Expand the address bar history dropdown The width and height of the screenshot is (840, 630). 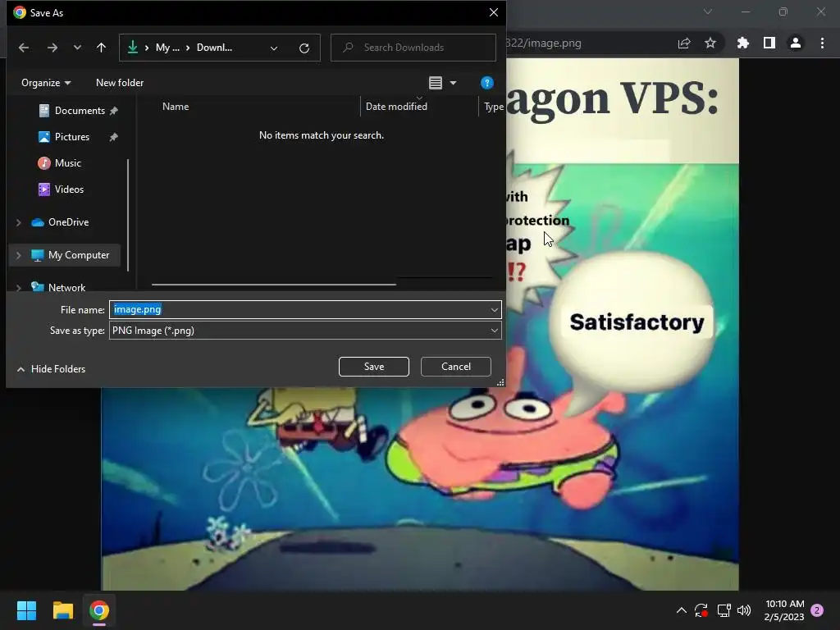(274, 48)
